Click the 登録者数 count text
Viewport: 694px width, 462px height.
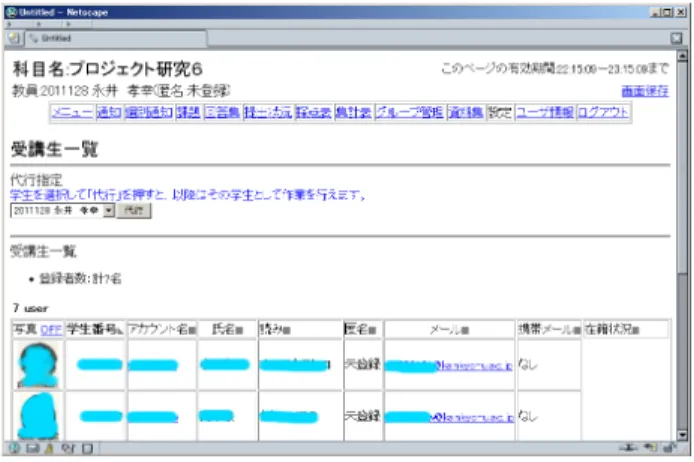click(80, 279)
